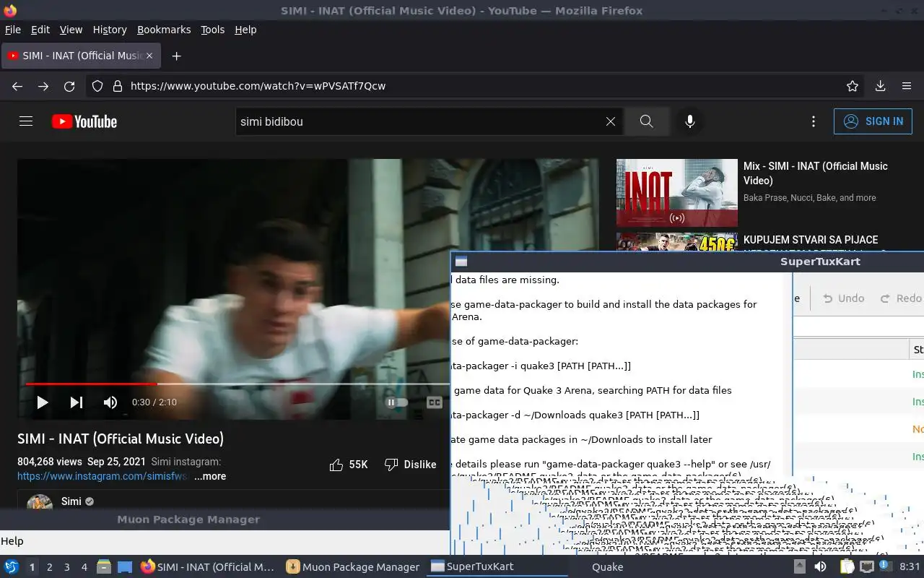Viewport: 924px width, 578px height.
Task: Toggle closed captions (CC) button
Action: tap(434, 402)
